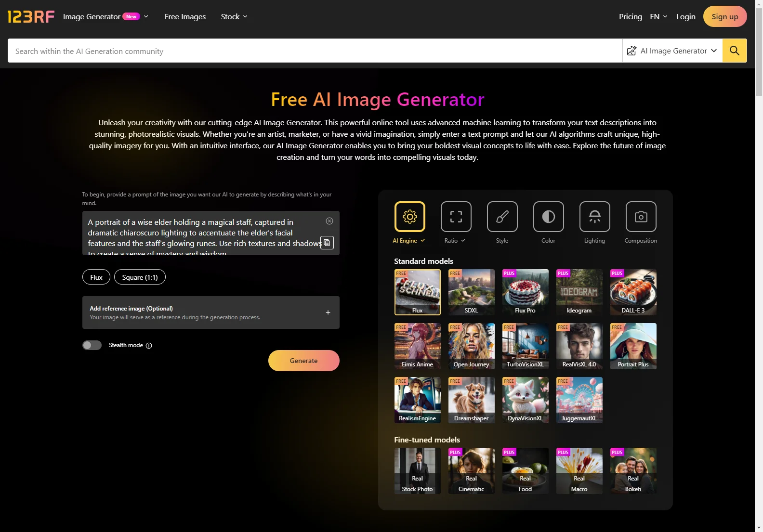Screen dimensions: 763x532
Task: Open the Free Images menu item
Action: [185, 16]
